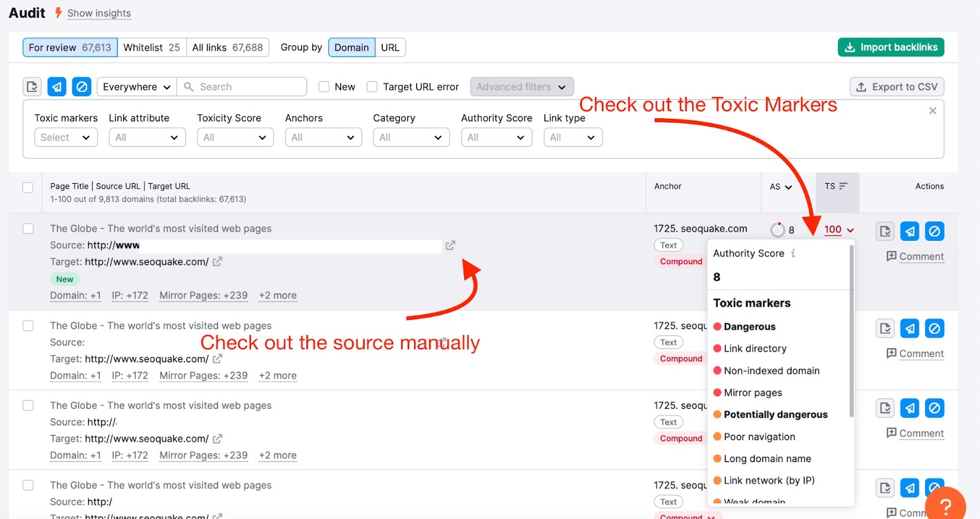Click Authority Score info icon in popup
The width and height of the screenshot is (980, 519).
[793, 253]
